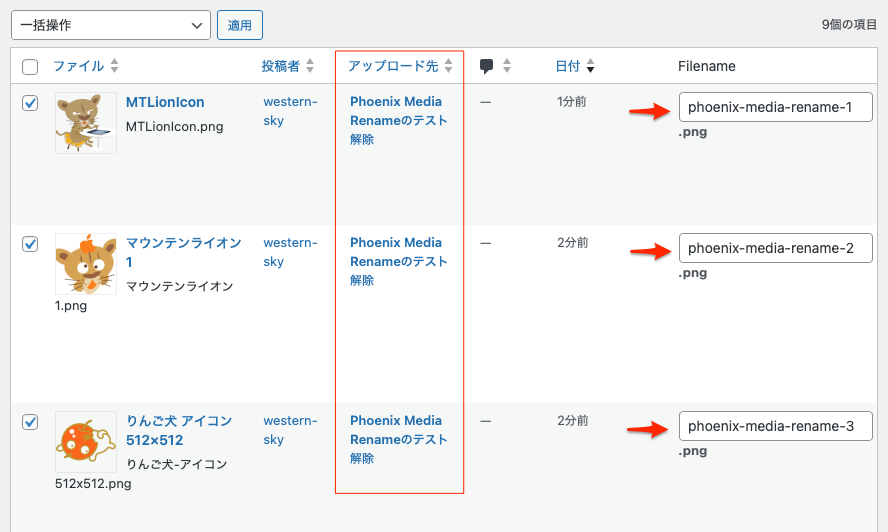888x532 pixels.
Task: Open the りんご犬 アイコン thumbnail image
Action: click(85, 442)
